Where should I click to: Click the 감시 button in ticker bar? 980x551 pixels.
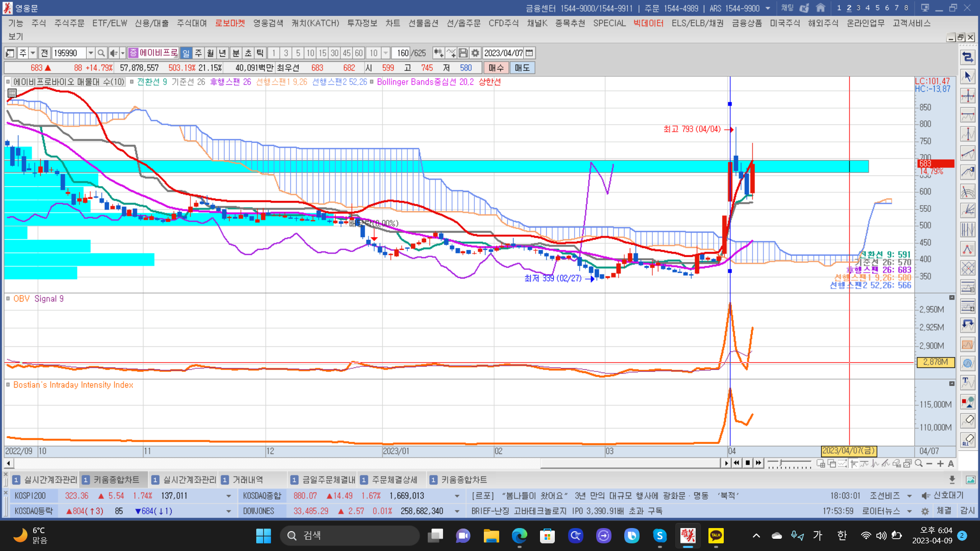click(967, 511)
